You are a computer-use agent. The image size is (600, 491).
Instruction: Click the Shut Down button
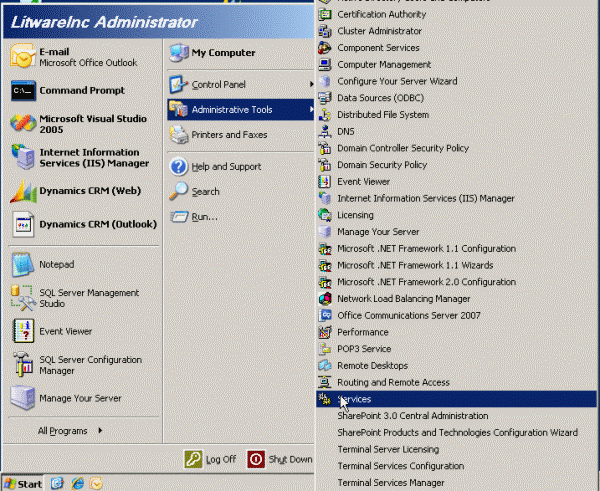click(280, 459)
